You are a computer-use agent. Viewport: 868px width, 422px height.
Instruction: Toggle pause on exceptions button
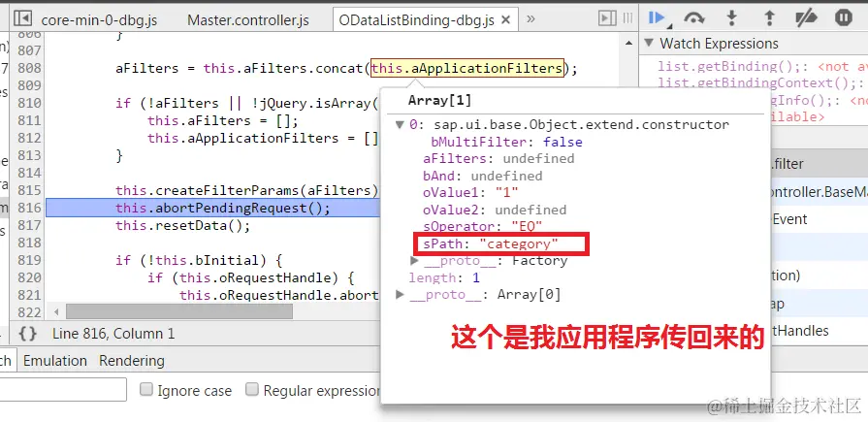tap(844, 18)
